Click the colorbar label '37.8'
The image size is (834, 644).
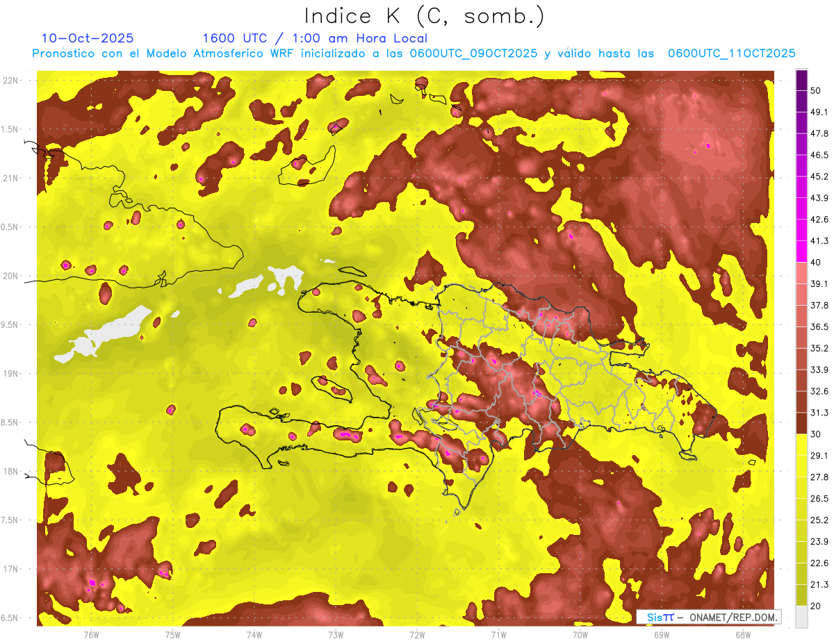tap(820, 306)
